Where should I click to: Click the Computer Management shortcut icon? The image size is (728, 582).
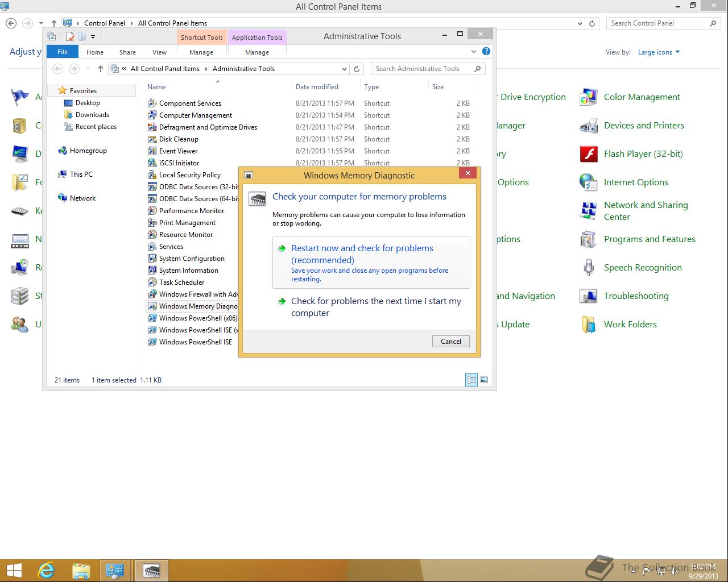click(x=152, y=115)
